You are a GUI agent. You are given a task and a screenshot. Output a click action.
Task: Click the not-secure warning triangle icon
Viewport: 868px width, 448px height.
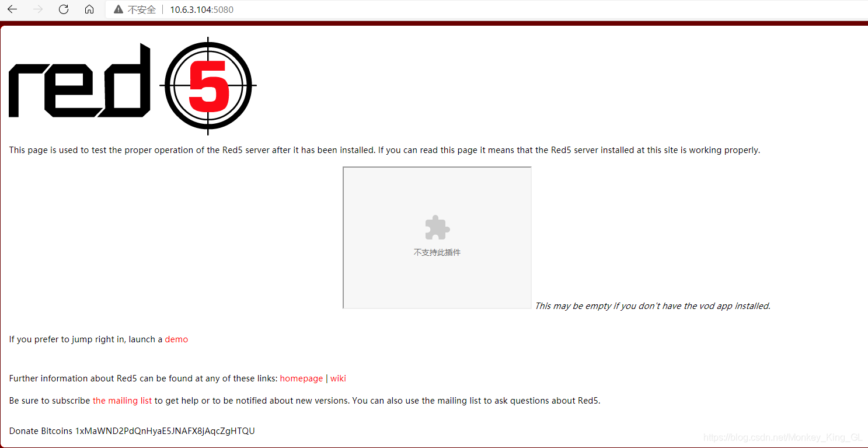[118, 9]
